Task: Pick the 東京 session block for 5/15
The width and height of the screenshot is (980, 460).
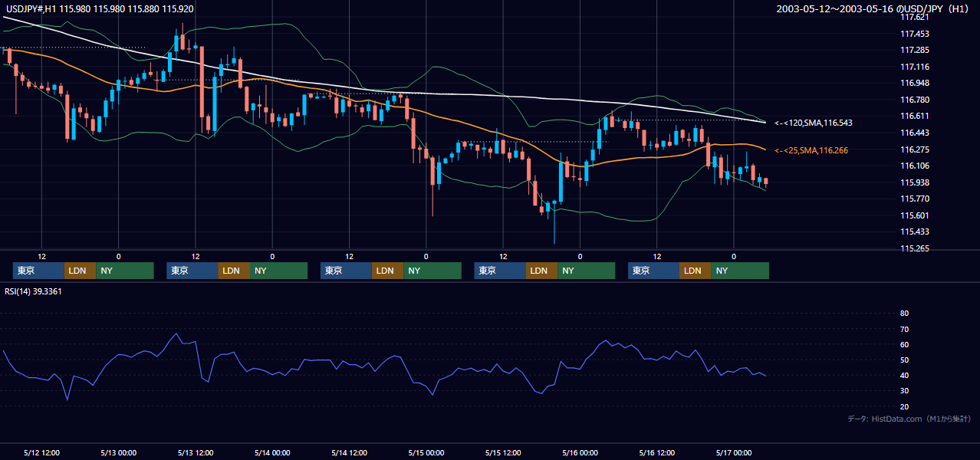Action: coord(500,271)
